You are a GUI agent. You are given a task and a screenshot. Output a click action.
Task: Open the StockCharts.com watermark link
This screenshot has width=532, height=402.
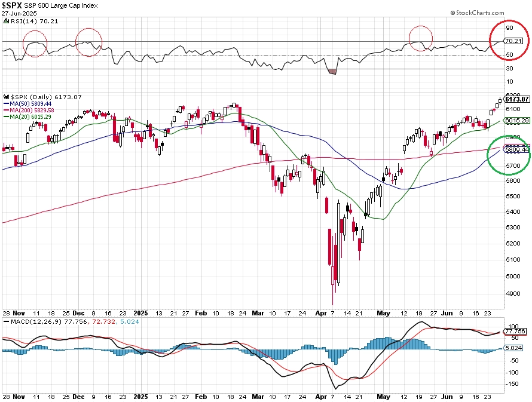click(x=480, y=13)
